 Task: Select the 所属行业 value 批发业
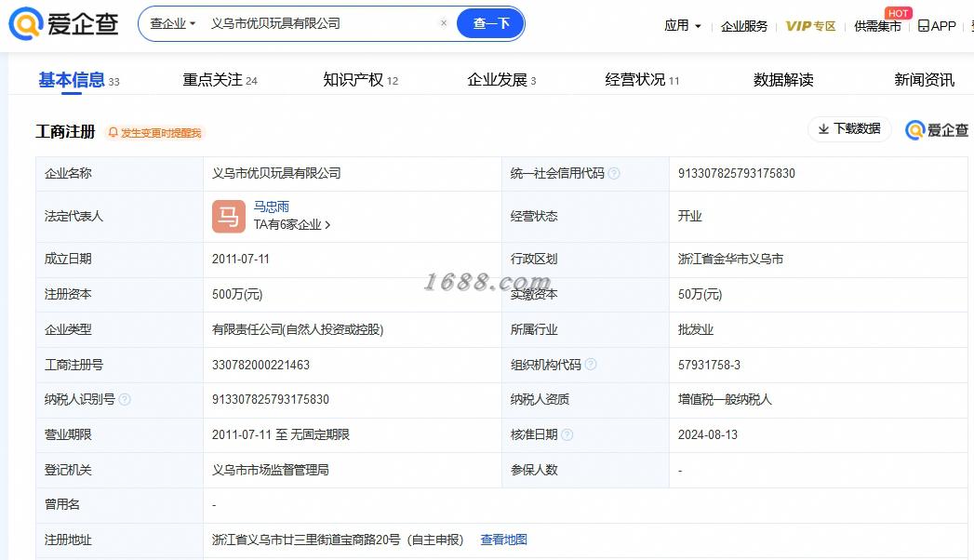pyautogui.click(x=696, y=329)
